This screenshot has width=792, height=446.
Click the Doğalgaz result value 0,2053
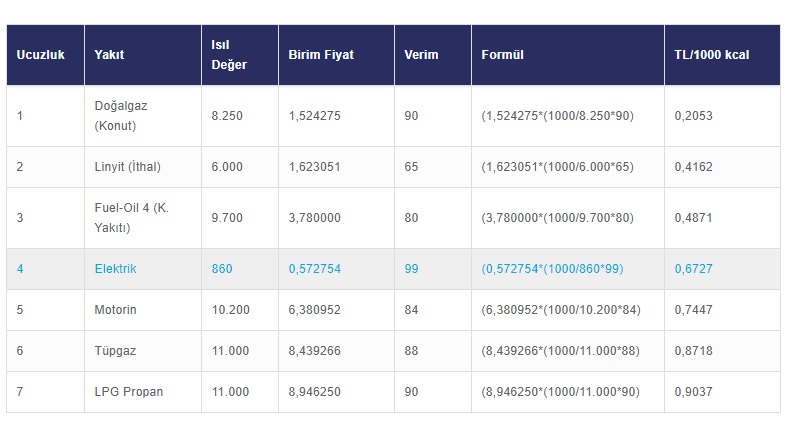(694, 116)
